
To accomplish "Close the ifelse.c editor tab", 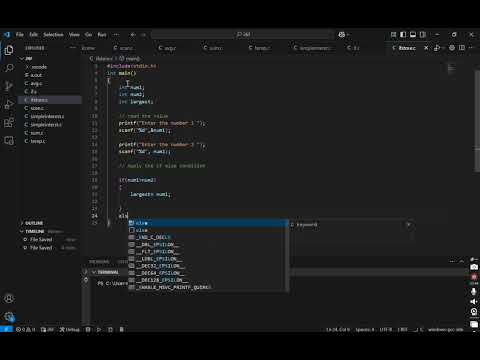I will [x=426, y=48].
